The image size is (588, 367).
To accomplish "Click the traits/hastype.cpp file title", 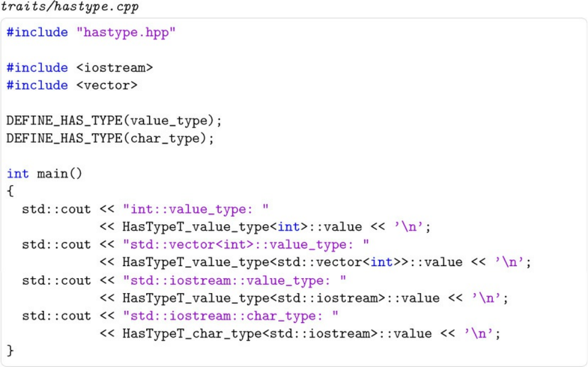I will coord(70,7).
